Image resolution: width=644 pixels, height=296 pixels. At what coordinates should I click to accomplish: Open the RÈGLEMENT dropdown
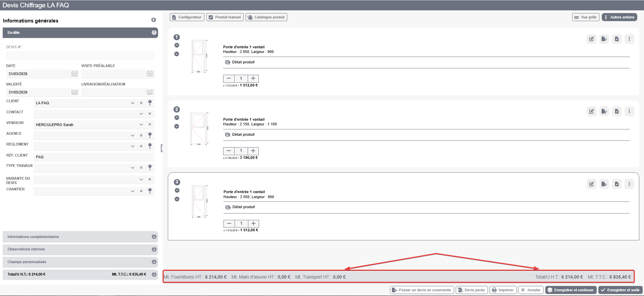[x=133, y=146]
